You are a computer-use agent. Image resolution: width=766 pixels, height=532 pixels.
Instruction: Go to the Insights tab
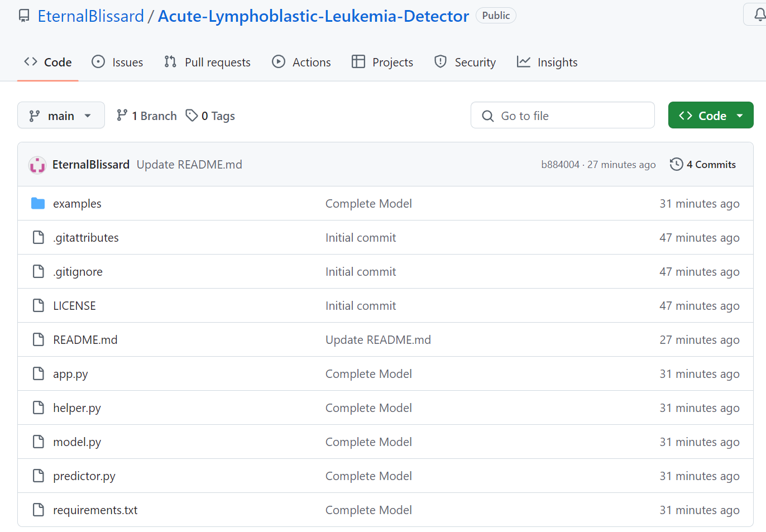(547, 63)
